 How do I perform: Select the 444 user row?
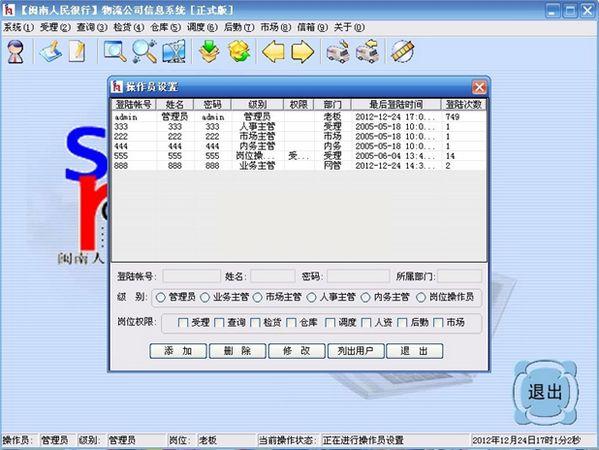(299, 146)
